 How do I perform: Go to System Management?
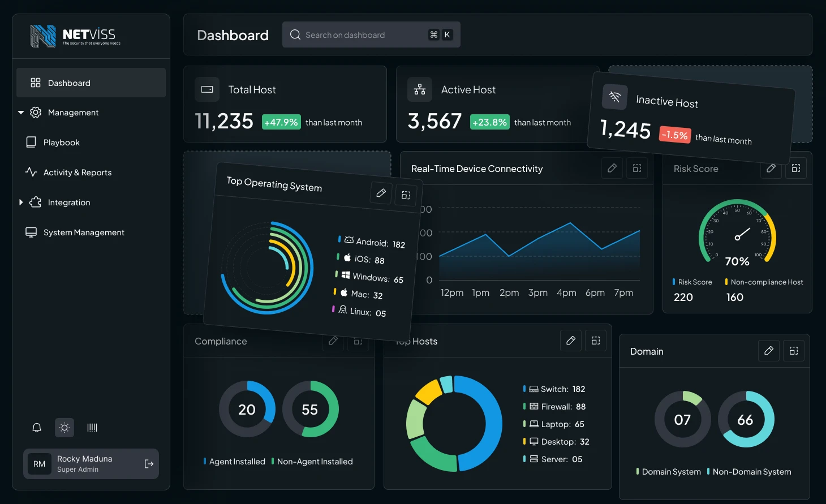click(x=83, y=232)
